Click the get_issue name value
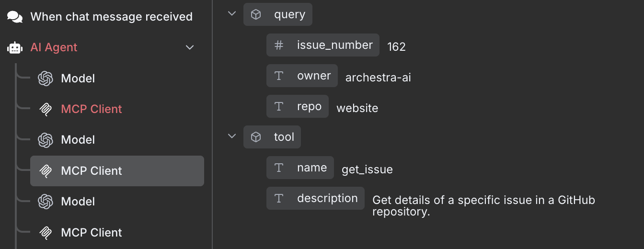The image size is (644, 249). [367, 170]
